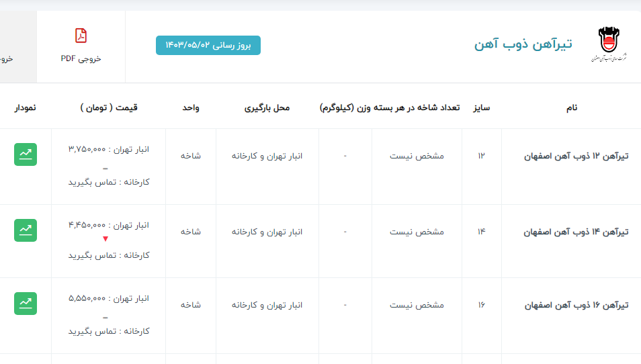The height and width of the screenshot is (364, 641).
Task: Click the بروز رسانی date badge
Action: [208, 45]
